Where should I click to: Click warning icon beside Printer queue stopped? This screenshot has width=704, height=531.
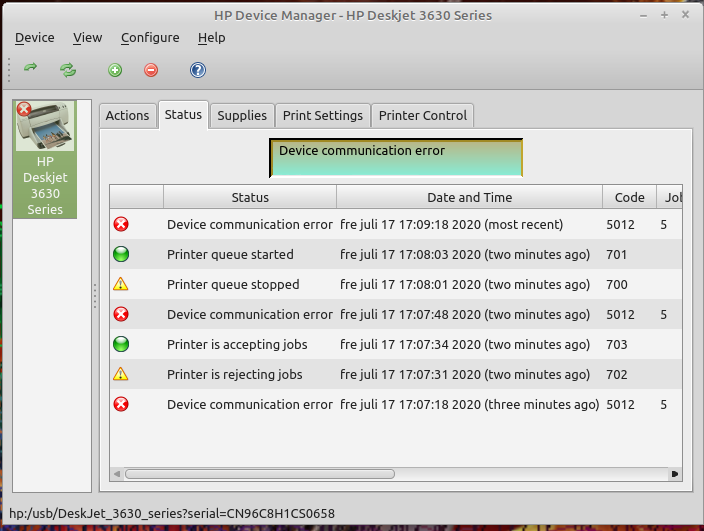pyautogui.click(x=121, y=284)
